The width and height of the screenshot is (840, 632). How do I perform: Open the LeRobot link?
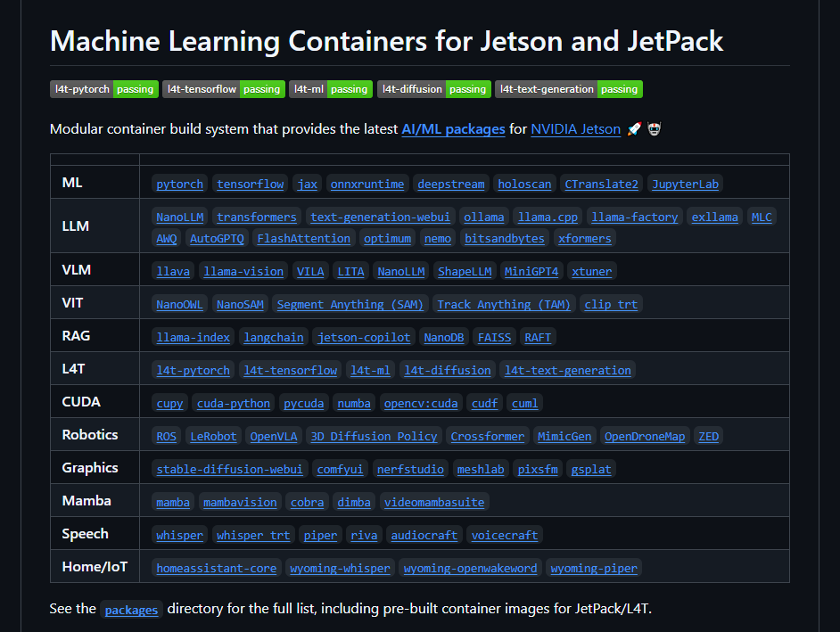pos(213,437)
